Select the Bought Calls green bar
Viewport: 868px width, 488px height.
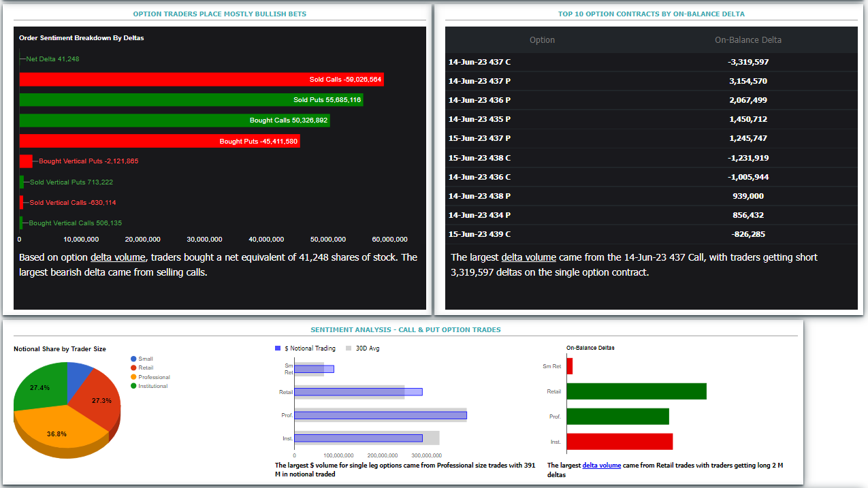click(174, 120)
